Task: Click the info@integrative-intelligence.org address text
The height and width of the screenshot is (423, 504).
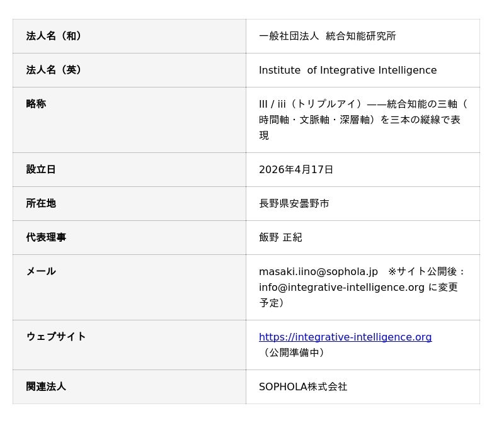Action: pyautogui.click(x=341, y=287)
